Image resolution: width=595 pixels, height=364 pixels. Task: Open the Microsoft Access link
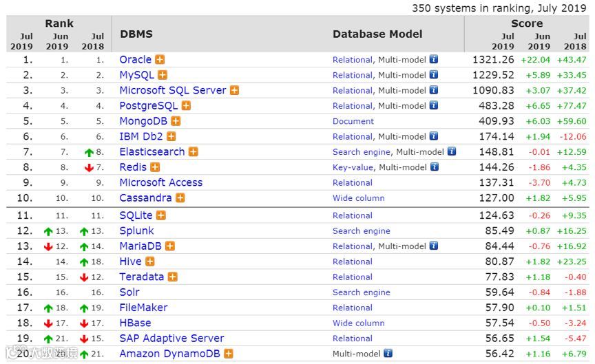coord(160,183)
